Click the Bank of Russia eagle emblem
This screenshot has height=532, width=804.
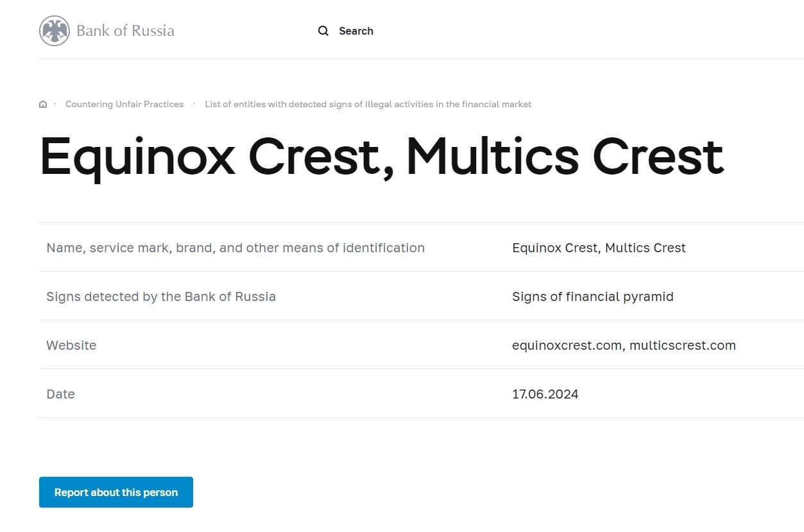[x=55, y=31]
